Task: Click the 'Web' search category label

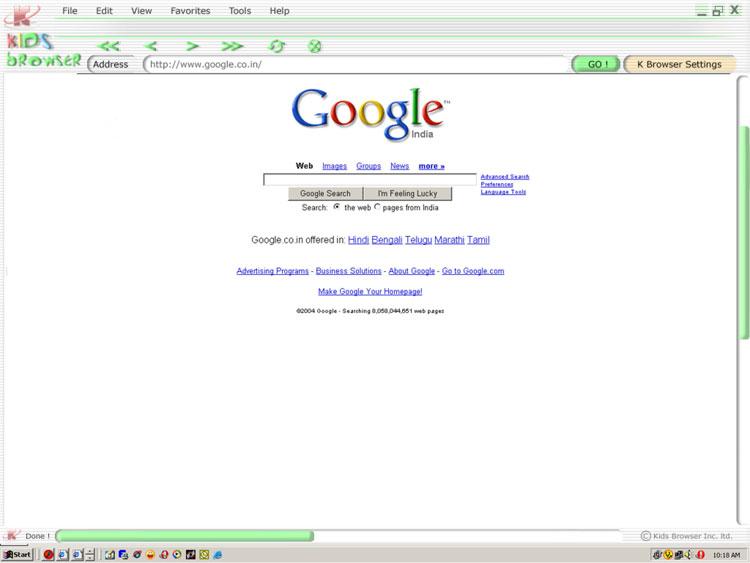Action: [x=304, y=166]
